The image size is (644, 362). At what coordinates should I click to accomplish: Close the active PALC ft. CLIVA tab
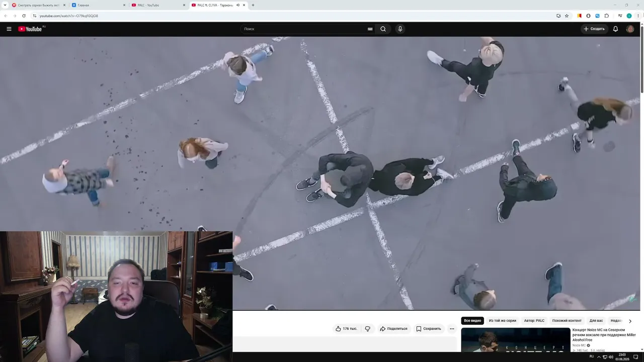(x=245, y=5)
